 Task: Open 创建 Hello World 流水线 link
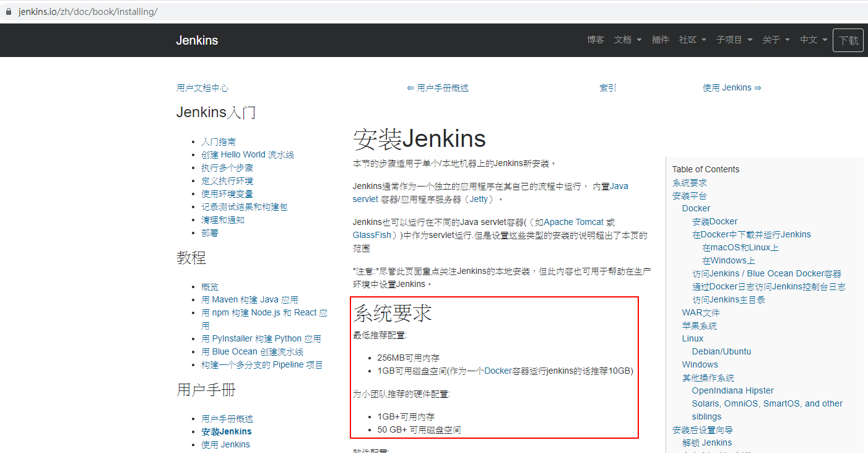pos(248,155)
